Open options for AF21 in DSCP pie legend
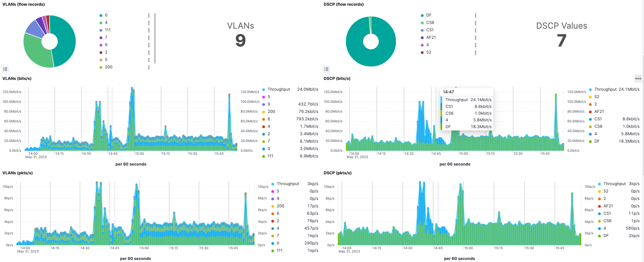The image size is (644, 262). click(476, 37)
